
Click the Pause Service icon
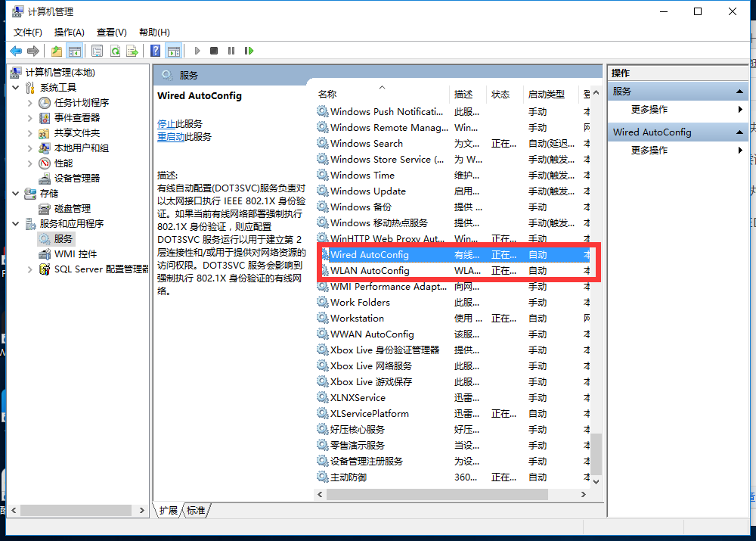[231, 51]
